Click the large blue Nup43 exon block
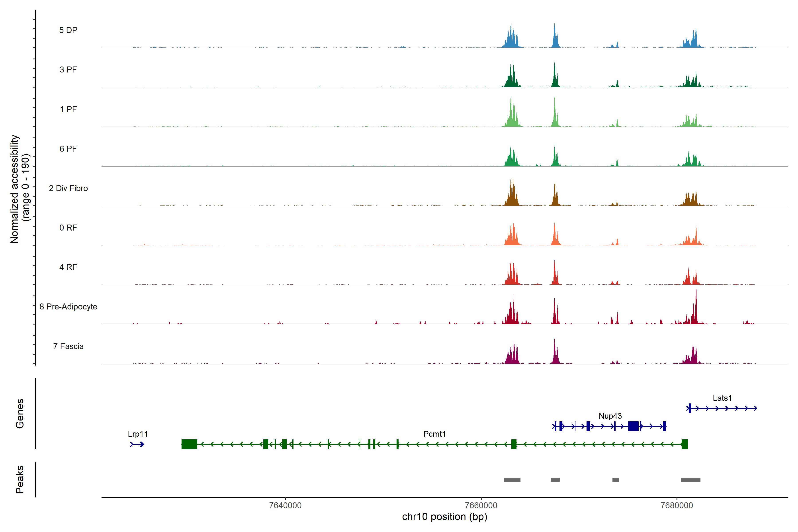Image resolution: width=798 pixels, height=532 pixels. click(x=633, y=426)
